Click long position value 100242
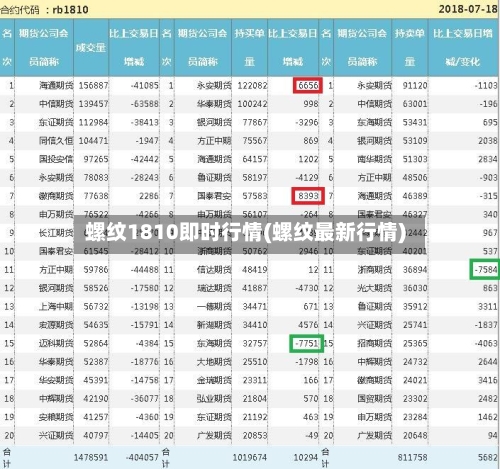500x469 pixels. (x=252, y=104)
